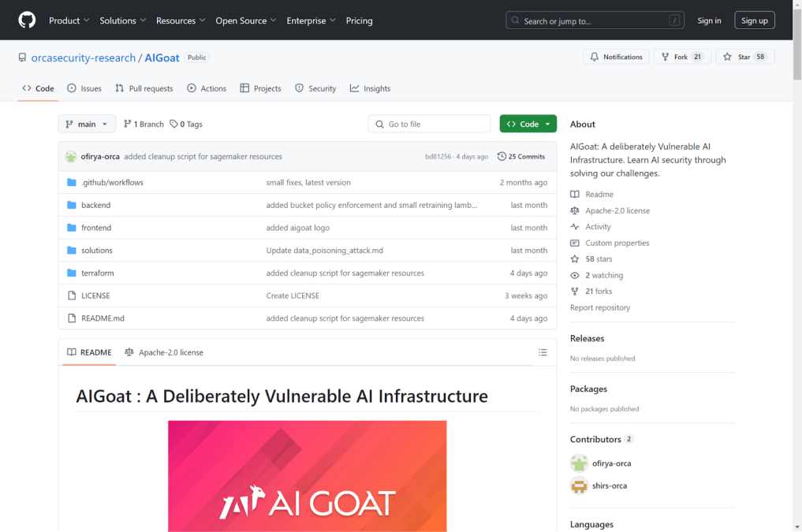Open the solutions folder
Image resolution: width=802 pixels, height=532 pixels.
(97, 251)
